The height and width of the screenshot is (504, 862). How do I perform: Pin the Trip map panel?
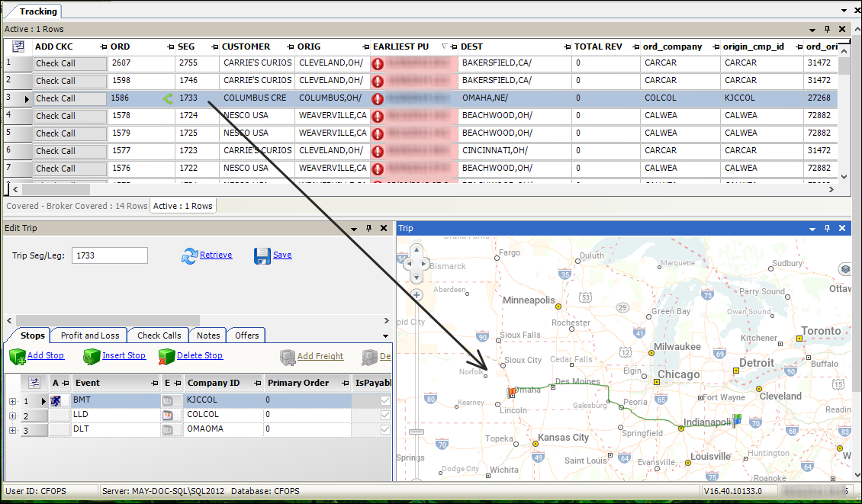[827, 228]
